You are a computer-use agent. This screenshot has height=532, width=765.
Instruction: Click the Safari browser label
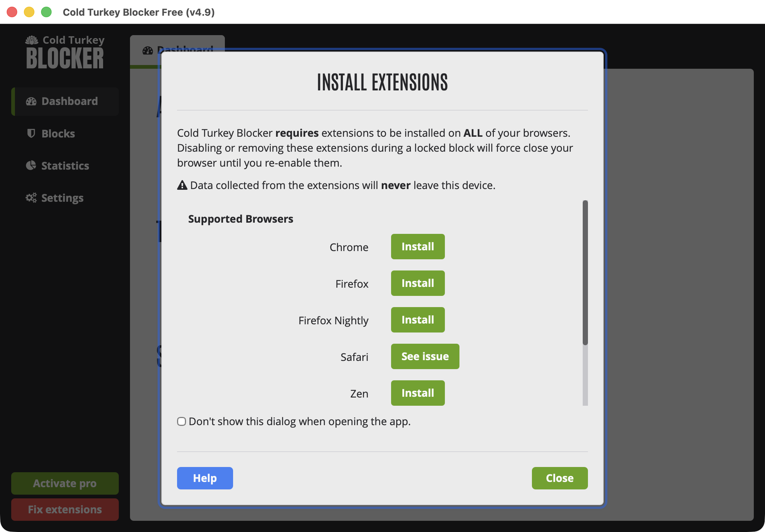click(x=354, y=357)
